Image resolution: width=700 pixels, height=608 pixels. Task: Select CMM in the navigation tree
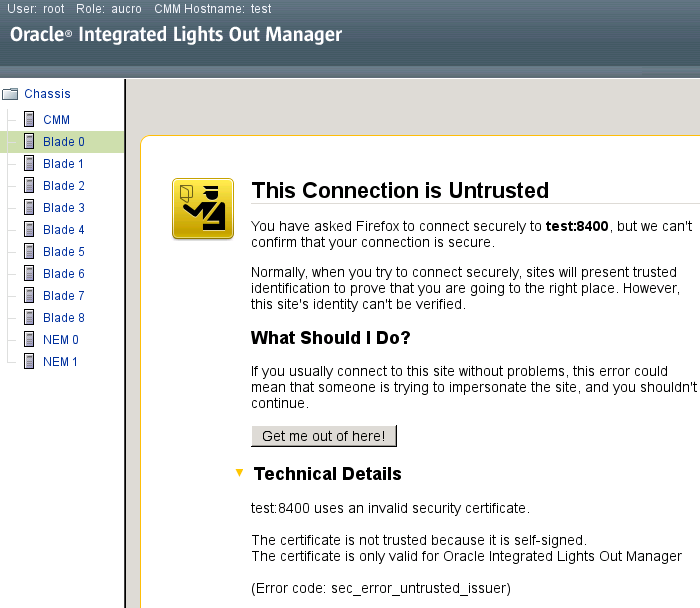[x=56, y=120]
